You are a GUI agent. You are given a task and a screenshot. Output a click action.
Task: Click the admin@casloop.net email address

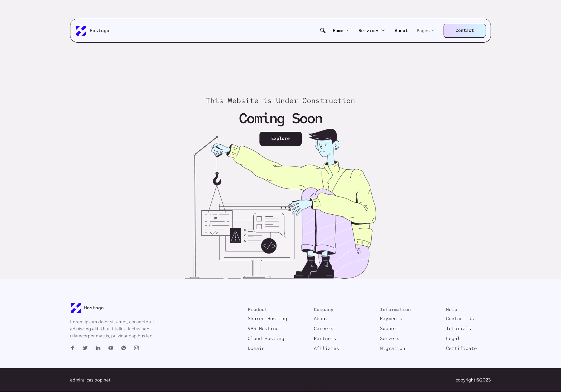tap(90, 380)
